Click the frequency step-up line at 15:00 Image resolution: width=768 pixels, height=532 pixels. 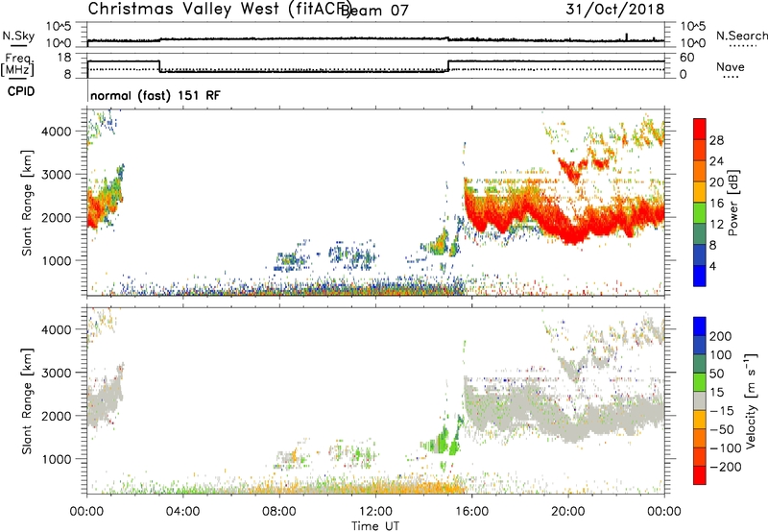[448, 66]
